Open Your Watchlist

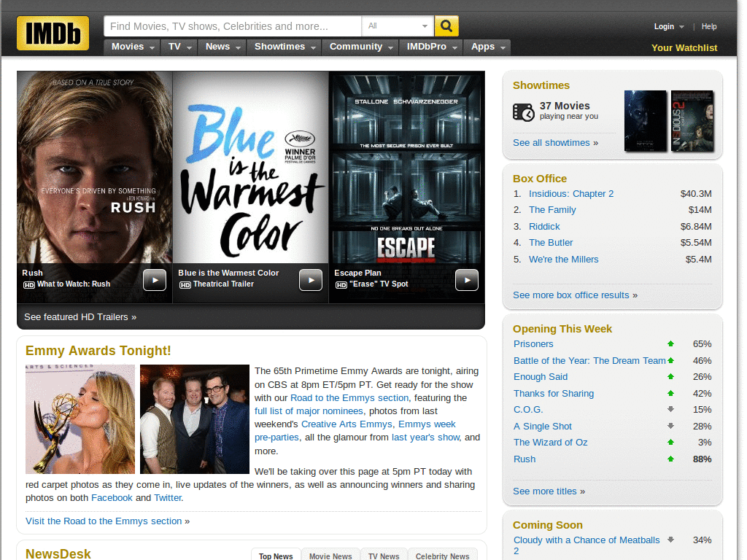684,47
